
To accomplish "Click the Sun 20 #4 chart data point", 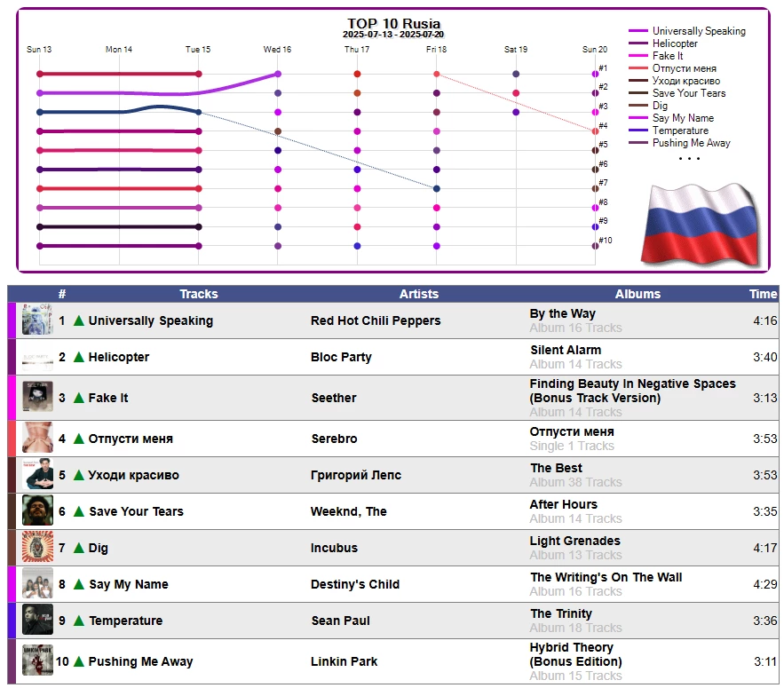I will (x=595, y=131).
